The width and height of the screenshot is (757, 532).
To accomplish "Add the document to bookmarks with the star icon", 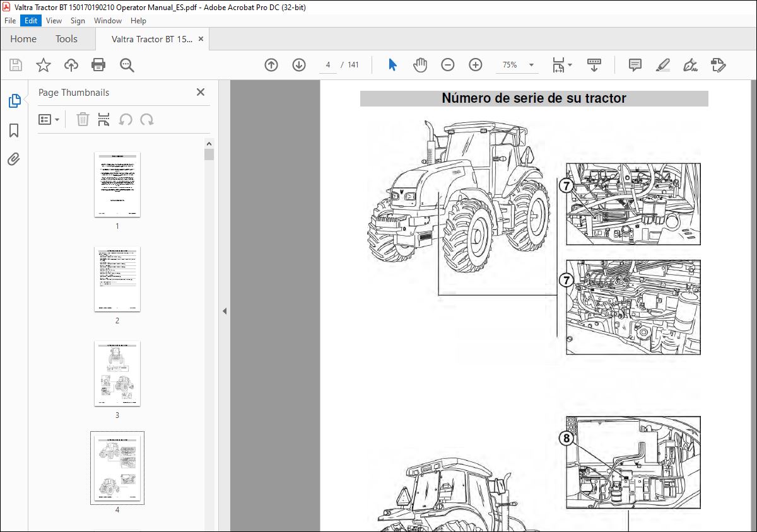I will [43, 65].
